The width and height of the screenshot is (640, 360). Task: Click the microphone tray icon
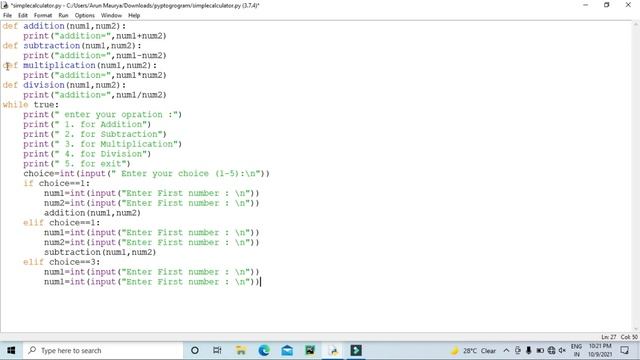[529, 350]
